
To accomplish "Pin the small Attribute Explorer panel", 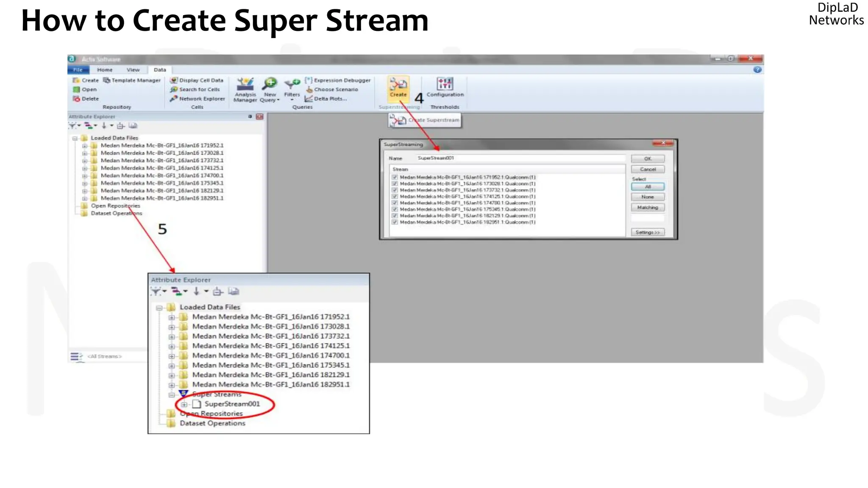I will click(x=250, y=116).
